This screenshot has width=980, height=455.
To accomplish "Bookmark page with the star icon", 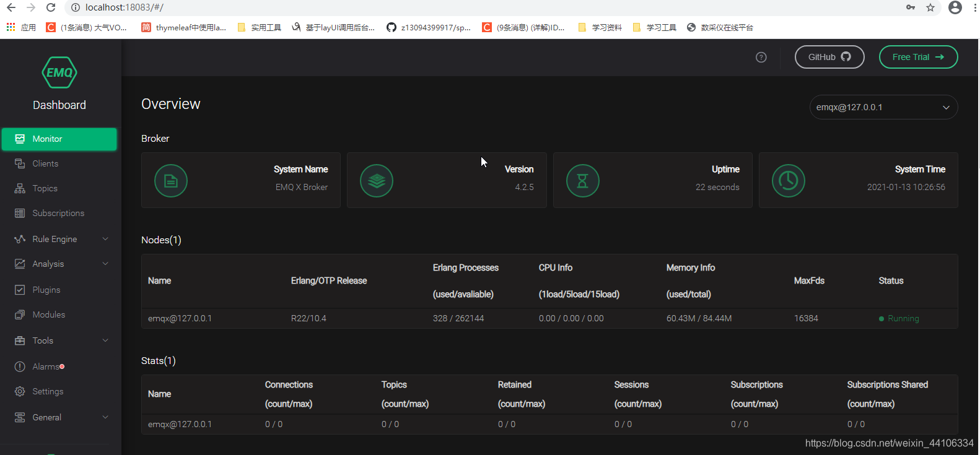I will (x=930, y=7).
